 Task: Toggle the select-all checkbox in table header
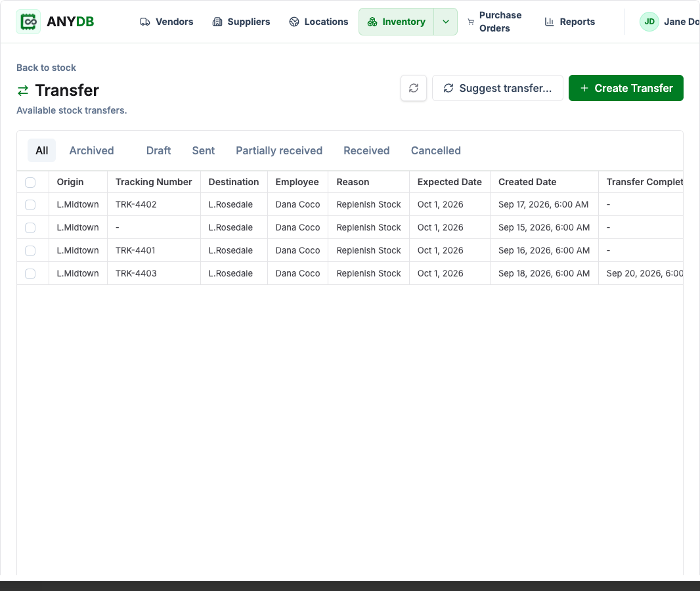(30, 182)
